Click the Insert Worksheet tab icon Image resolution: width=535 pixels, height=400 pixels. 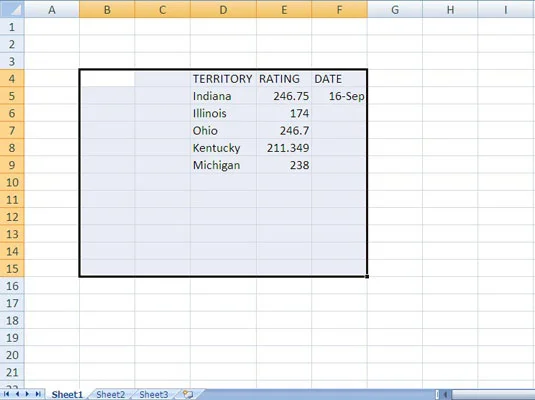(x=188, y=394)
